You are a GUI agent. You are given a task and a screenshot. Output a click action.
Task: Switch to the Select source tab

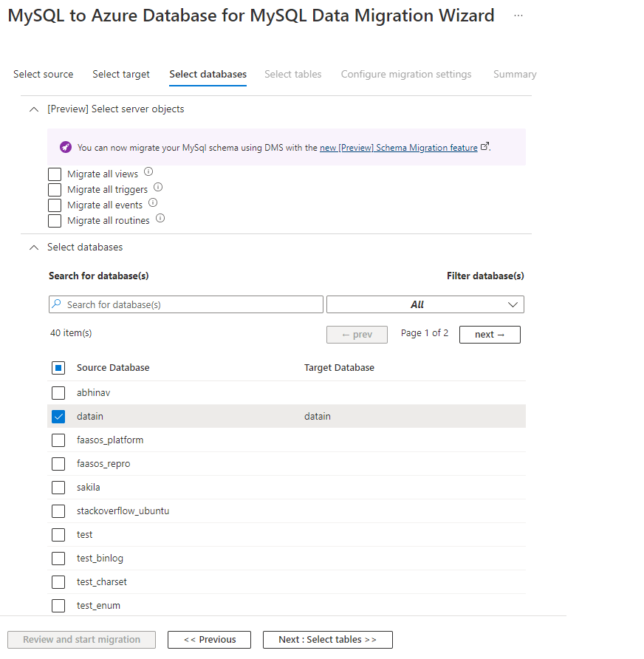(44, 74)
